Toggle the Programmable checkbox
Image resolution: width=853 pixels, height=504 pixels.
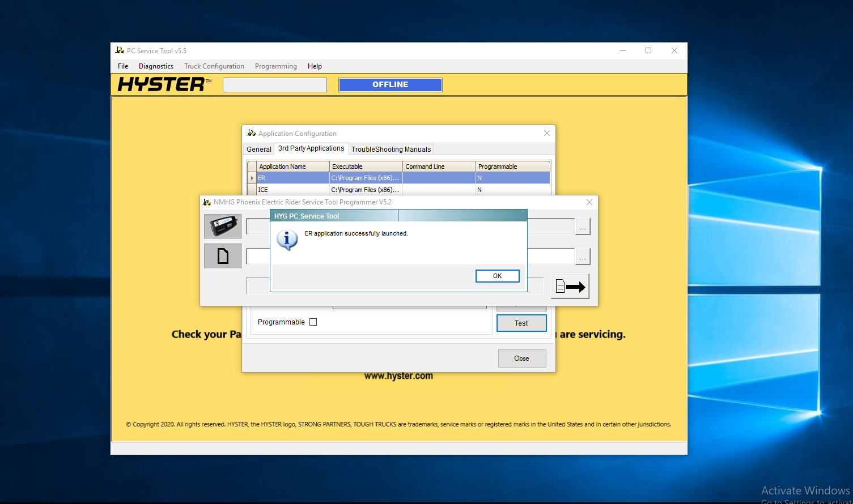tap(313, 322)
